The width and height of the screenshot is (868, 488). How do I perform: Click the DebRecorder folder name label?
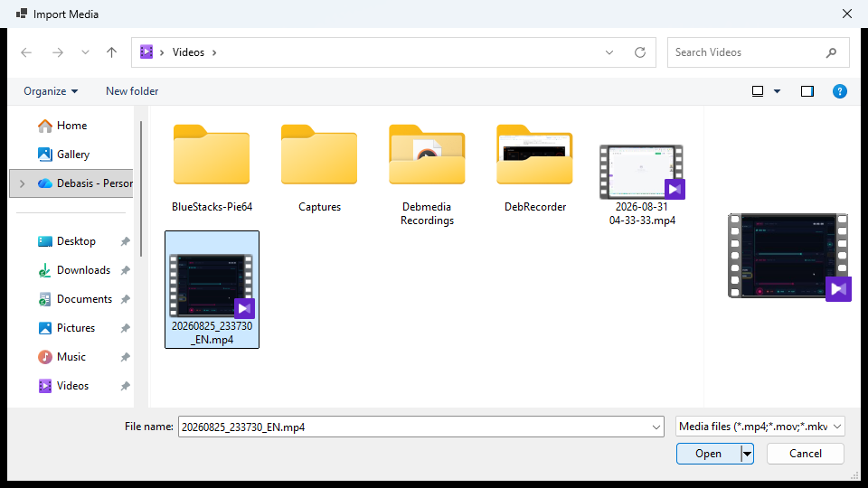pyautogui.click(x=535, y=207)
